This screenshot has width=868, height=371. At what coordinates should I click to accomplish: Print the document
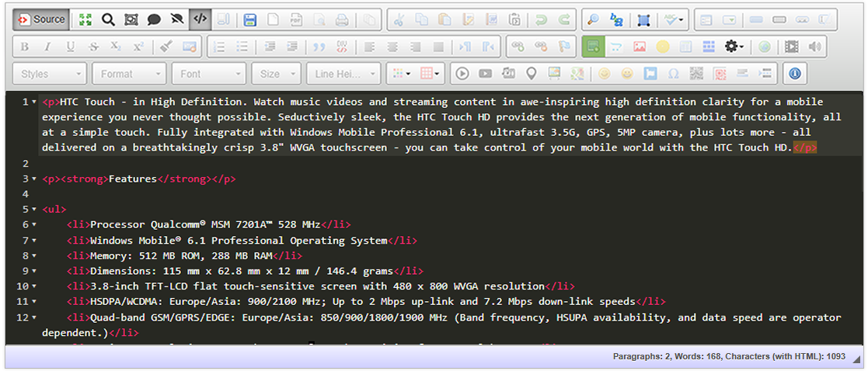click(342, 19)
